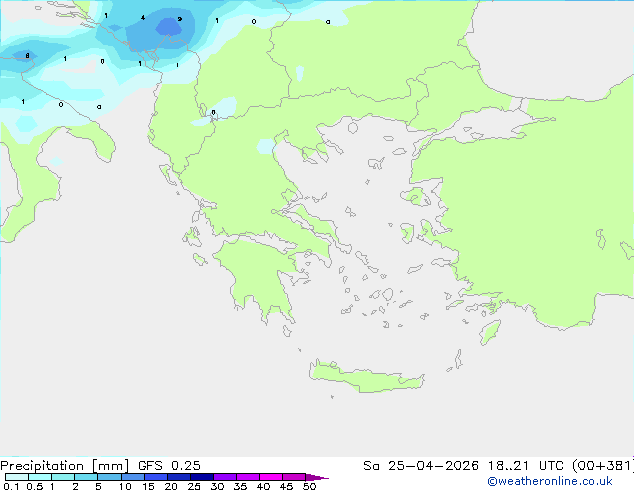Click the "GFS 0.25" model label

[x=169, y=466]
